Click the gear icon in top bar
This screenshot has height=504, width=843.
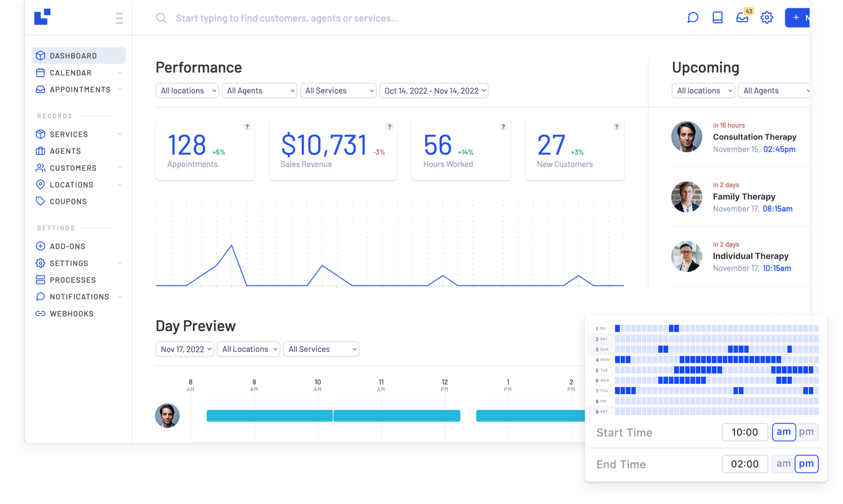pyautogui.click(x=767, y=18)
